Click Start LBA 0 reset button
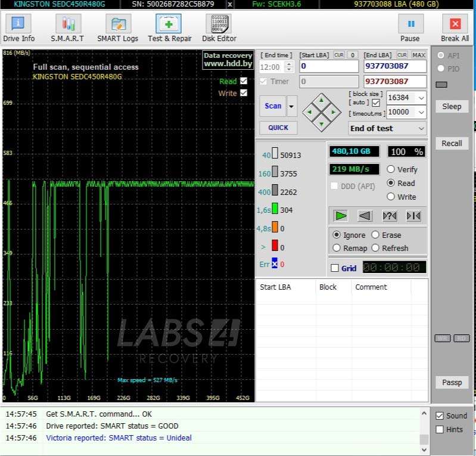The image size is (476, 456). [353, 55]
